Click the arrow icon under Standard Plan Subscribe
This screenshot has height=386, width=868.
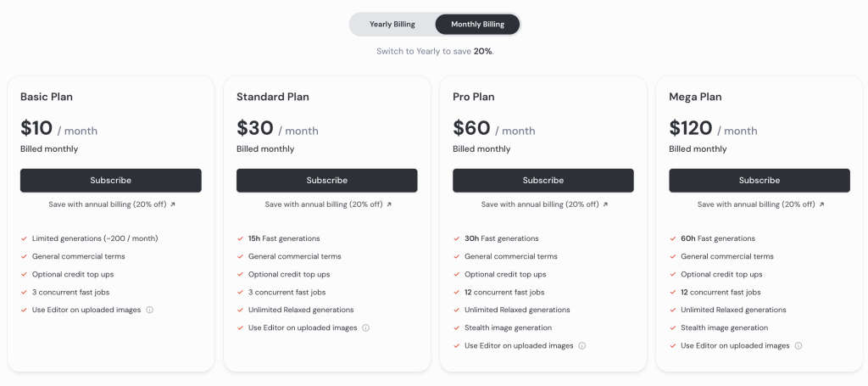pyautogui.click(x=389, y=204)
